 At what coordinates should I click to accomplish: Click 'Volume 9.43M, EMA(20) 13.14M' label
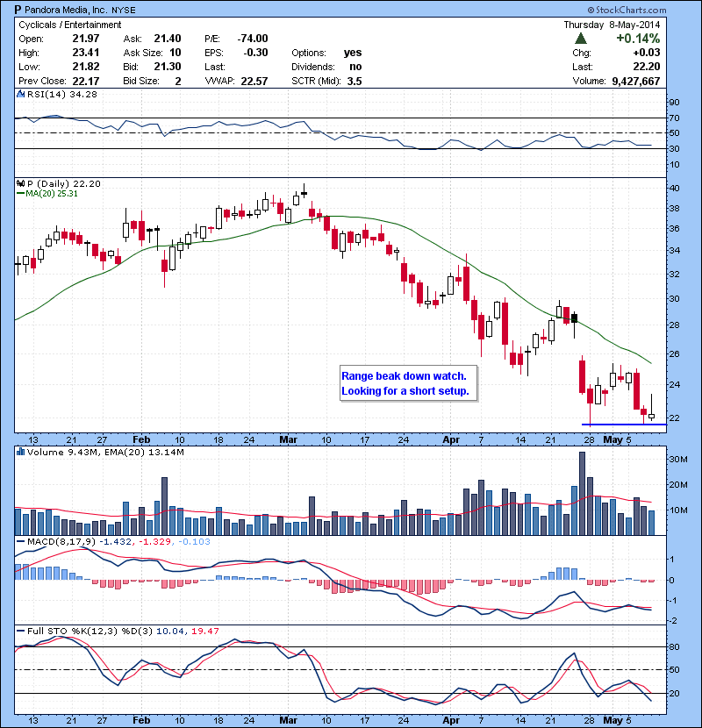pyautogui.click(x=105, y=452)
